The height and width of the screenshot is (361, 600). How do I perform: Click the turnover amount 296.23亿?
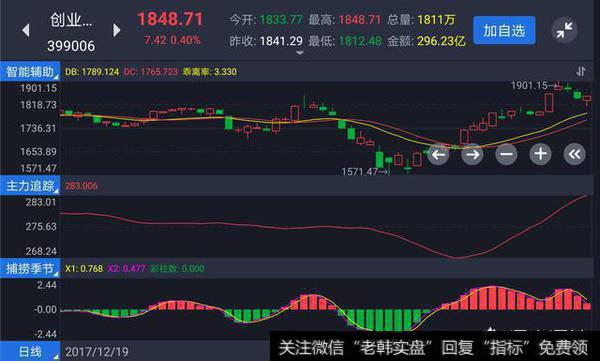point(441,41)
